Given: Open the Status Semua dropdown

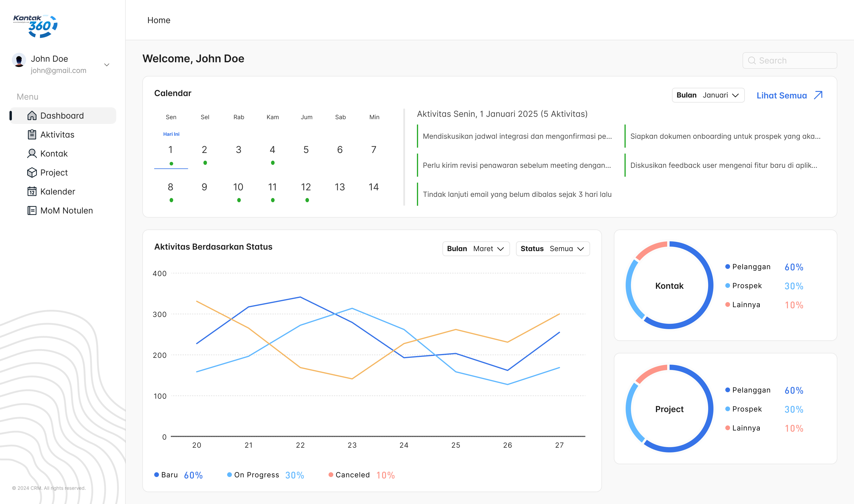Looking at the screenshot, I should [x=552, y=249].
